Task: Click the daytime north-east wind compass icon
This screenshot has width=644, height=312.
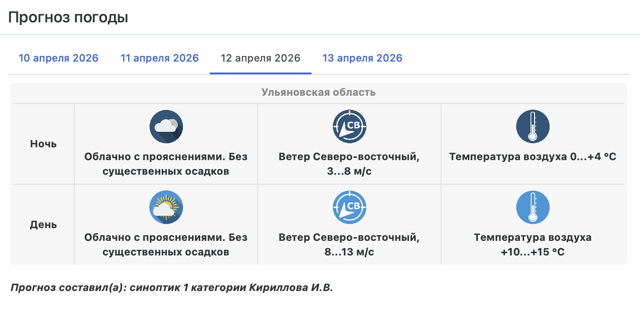Action: (349, 208)
